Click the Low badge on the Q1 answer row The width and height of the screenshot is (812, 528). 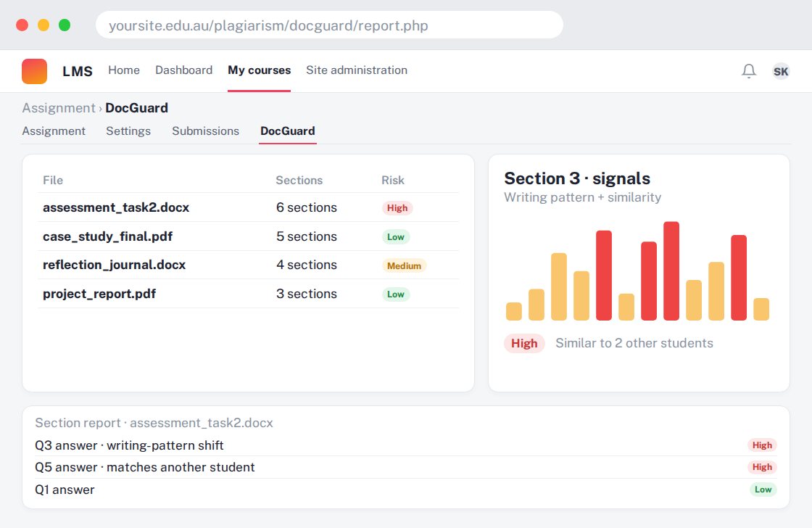tap(763, 490)
